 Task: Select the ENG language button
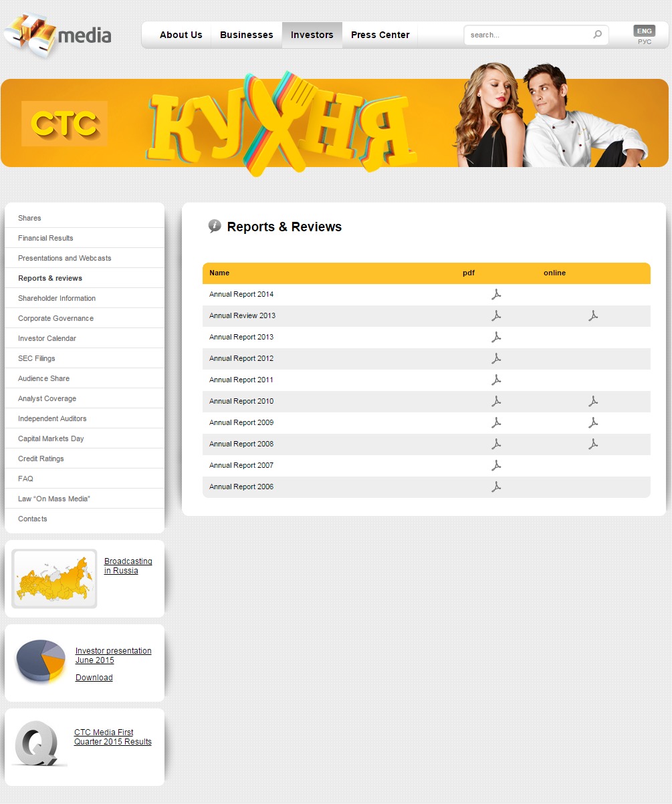coord(644,31)
